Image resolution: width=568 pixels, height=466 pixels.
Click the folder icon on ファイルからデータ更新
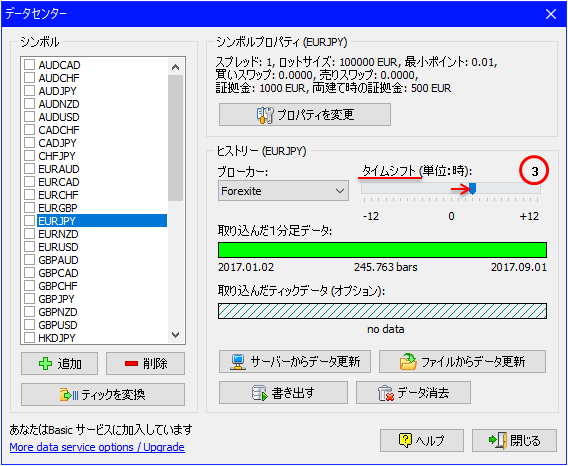(408, 362)
